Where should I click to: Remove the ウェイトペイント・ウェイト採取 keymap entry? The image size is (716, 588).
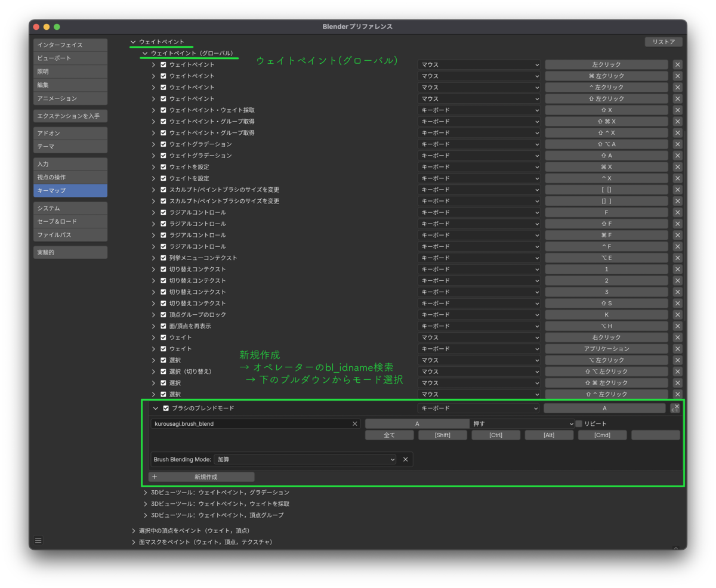point(677,110)
